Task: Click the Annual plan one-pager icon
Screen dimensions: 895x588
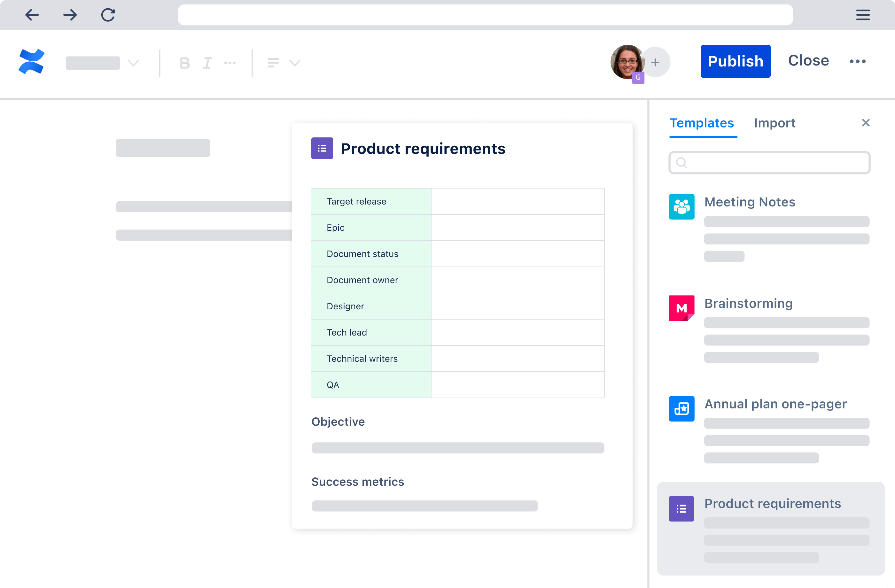Action: click(x=681, y=409)
